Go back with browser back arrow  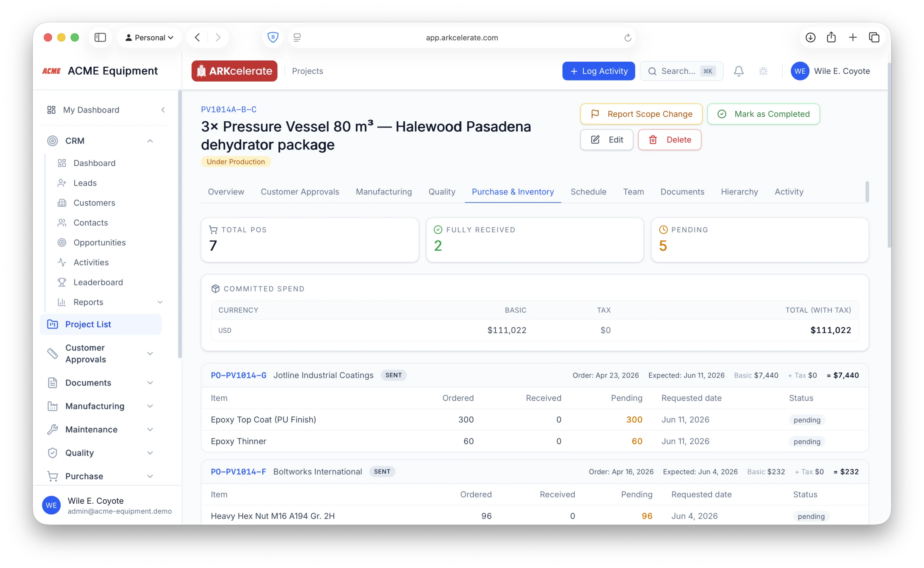(x=197, y=37)
